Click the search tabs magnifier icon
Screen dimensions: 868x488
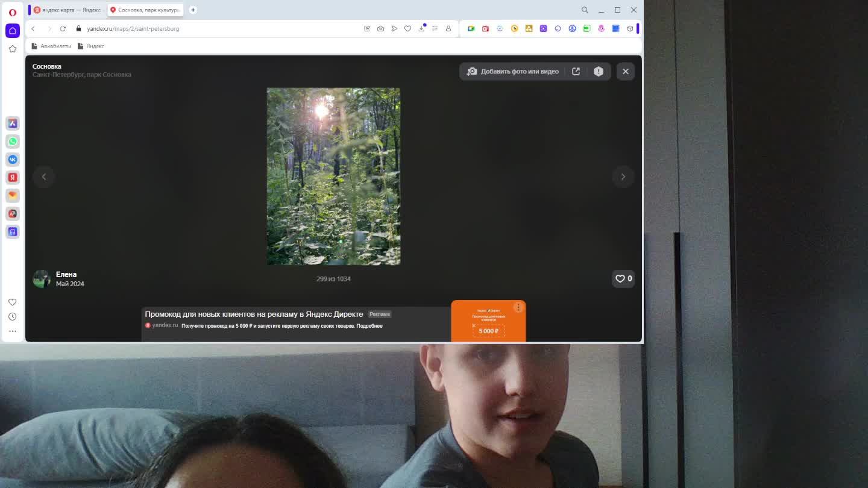pyautogui.click(x=585, y=10)
